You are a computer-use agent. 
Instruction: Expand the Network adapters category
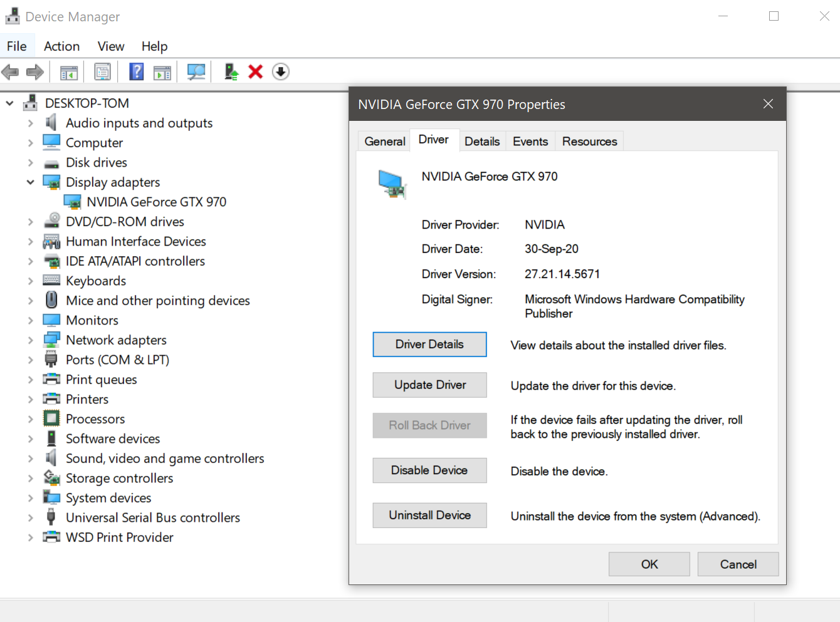pos(30,340)
